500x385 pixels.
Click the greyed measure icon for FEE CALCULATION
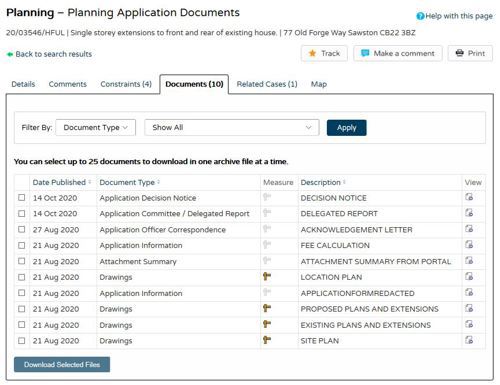(267, 245)
